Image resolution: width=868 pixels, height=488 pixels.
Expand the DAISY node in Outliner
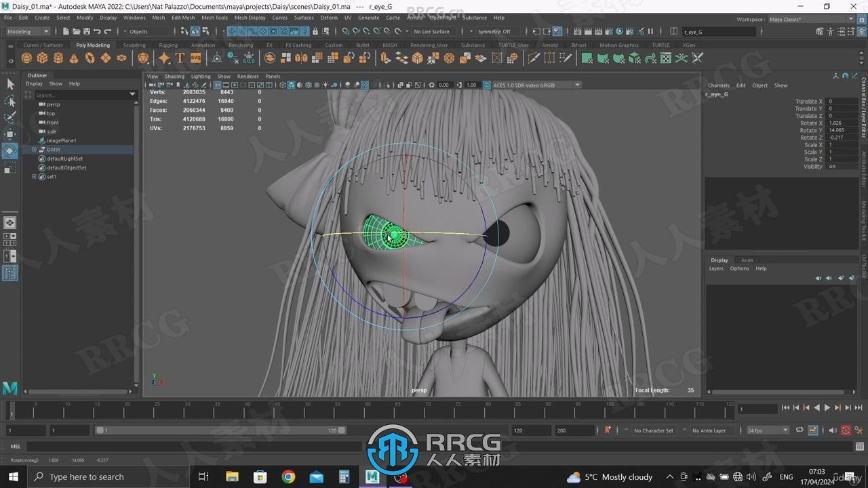point(34,149)
